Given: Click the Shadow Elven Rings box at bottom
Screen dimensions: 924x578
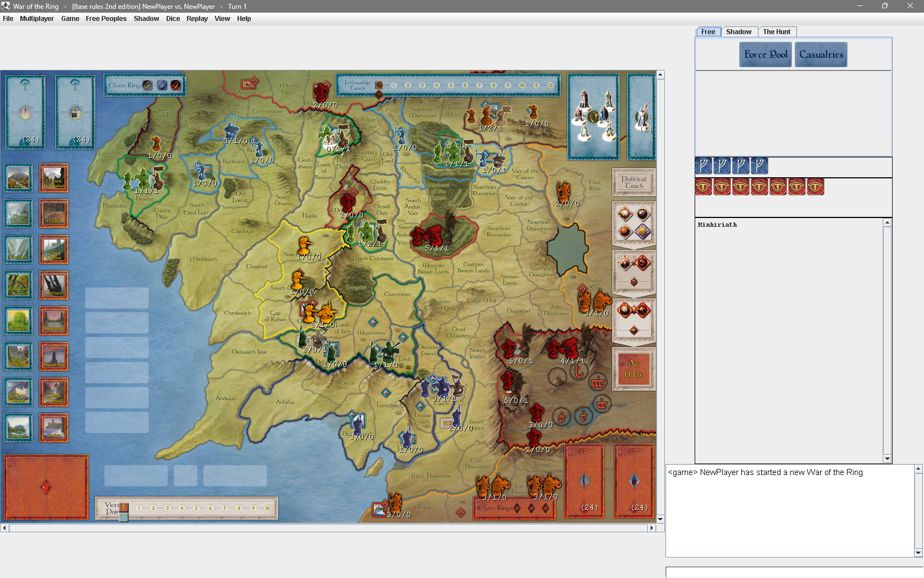Looking at the screenshot, I should coord(514,508).
